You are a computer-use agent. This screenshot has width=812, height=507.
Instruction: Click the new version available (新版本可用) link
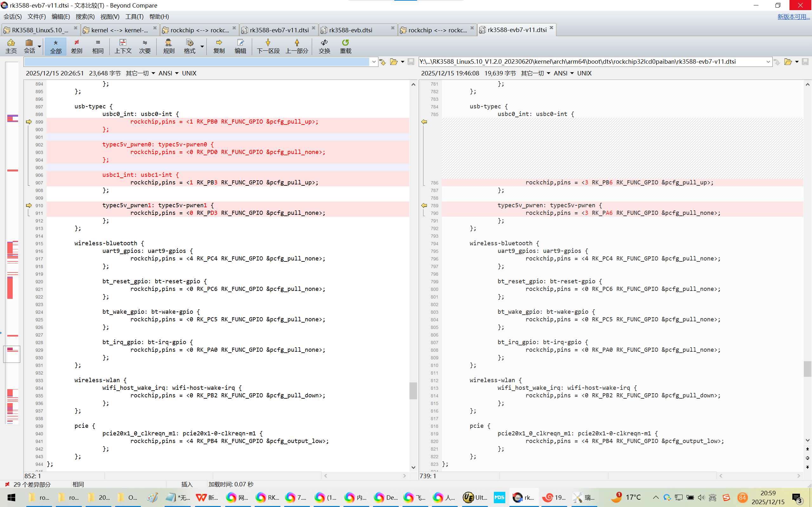point(793,16)
